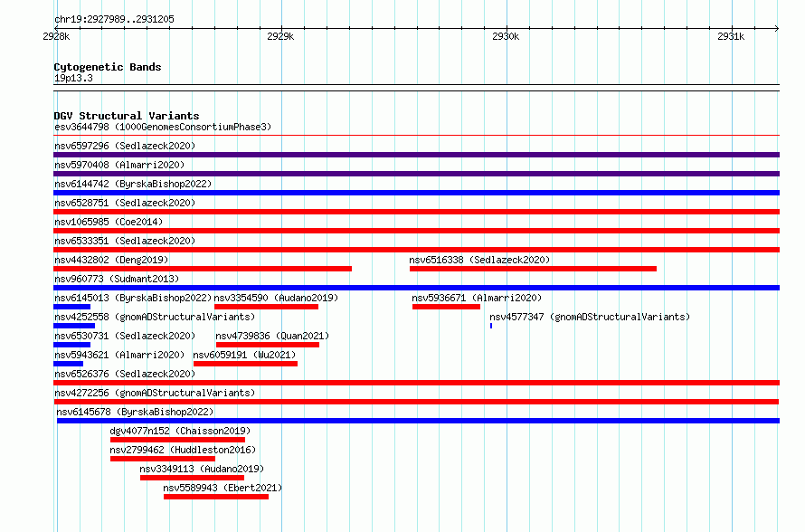Viewport: 805px width, 532px height.
Task: Open the nsv5589943 (Ebert2021) label
Action: (223, 488)
